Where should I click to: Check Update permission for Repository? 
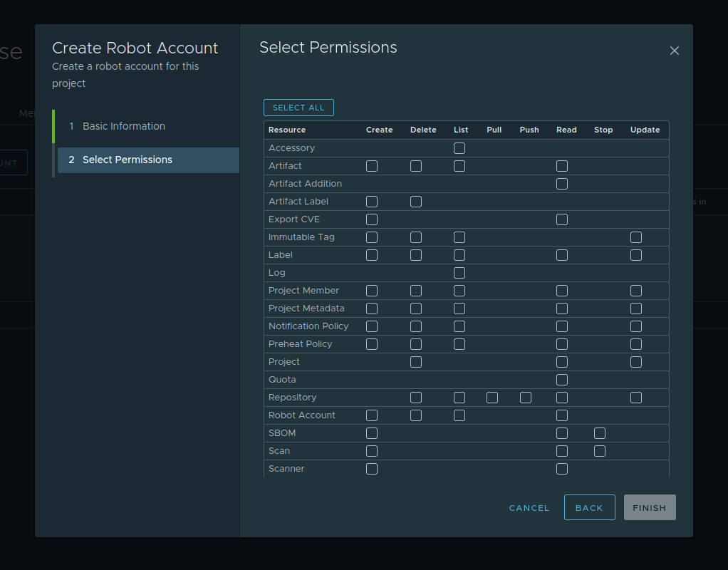point(635,398)
